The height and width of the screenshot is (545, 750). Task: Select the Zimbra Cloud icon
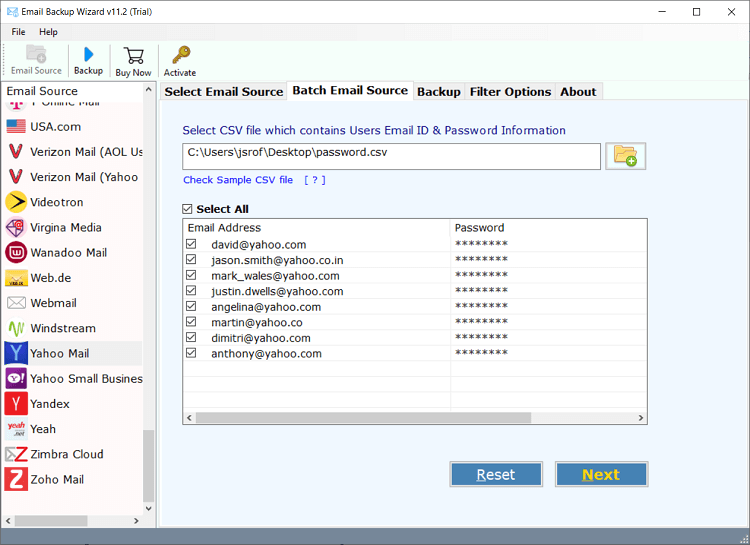[x=16, y=454]
